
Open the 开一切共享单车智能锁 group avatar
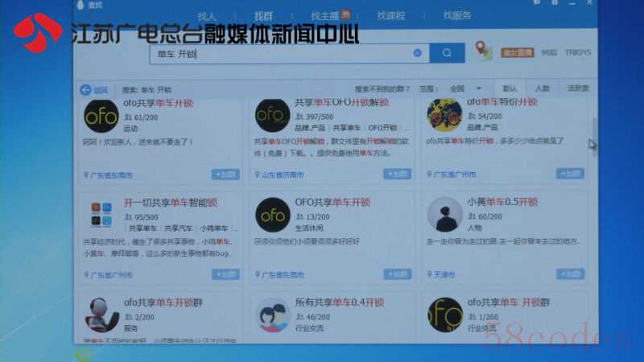[101, 214]
